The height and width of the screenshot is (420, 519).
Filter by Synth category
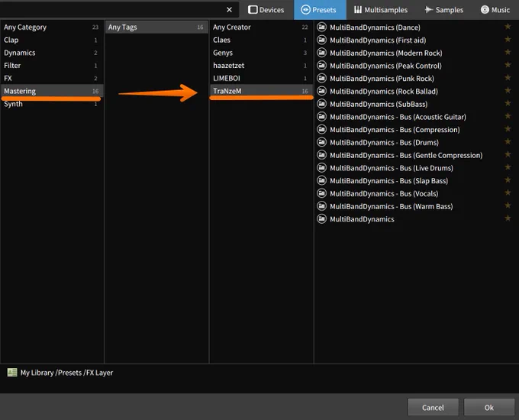tap(51, 104)
